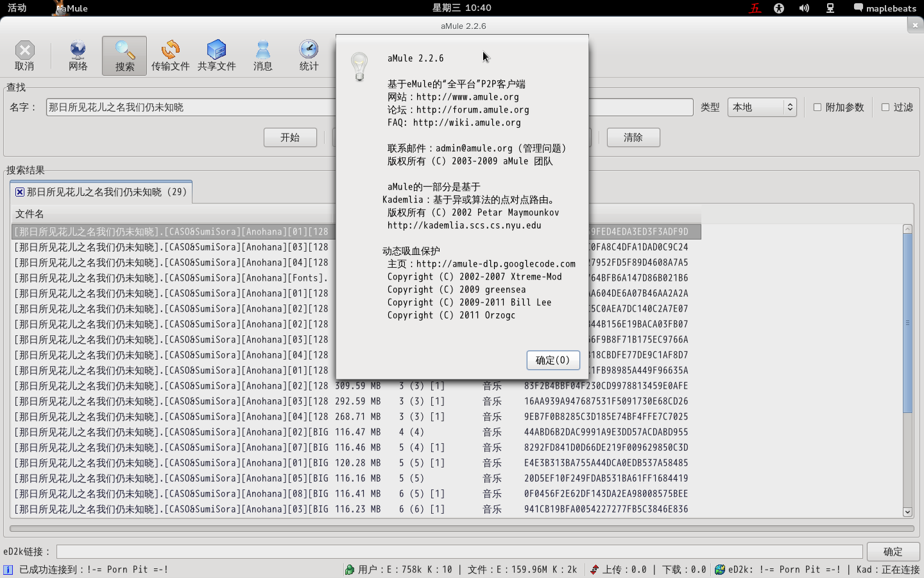Select the result row sized 268.71 MB
This screenshot has width=924, height=578.
click(357, 417)
